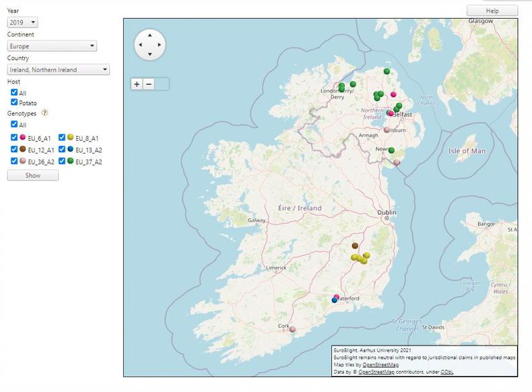532x392 pixels.
Task: Expand the Continent dropdown set to Europe
Action: click(x=52, y=46)
